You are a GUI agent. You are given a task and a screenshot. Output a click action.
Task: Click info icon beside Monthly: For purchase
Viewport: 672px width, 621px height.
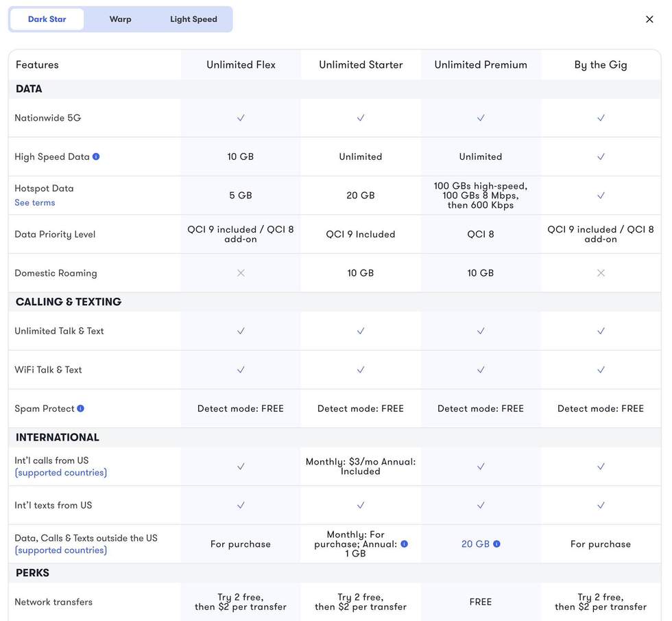click(404, 543)
